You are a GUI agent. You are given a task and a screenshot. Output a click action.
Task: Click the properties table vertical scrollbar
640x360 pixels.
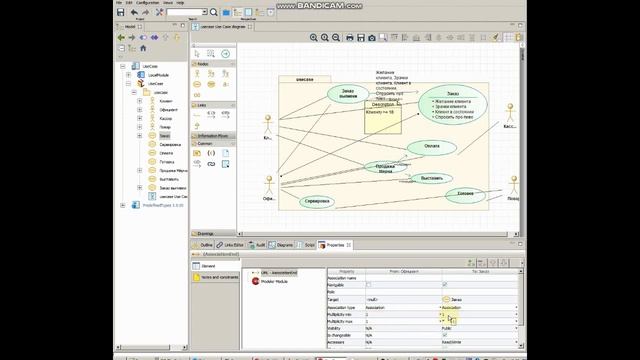click(x=521, y=308)
